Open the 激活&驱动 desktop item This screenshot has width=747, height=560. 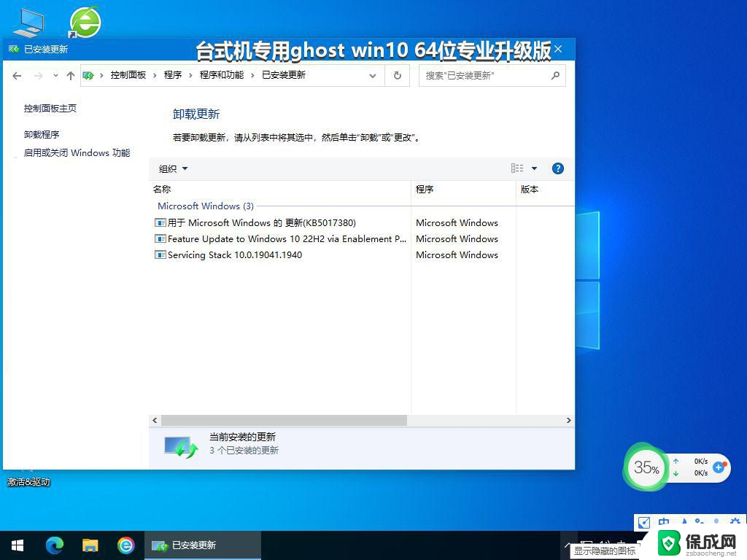point(28,482)
